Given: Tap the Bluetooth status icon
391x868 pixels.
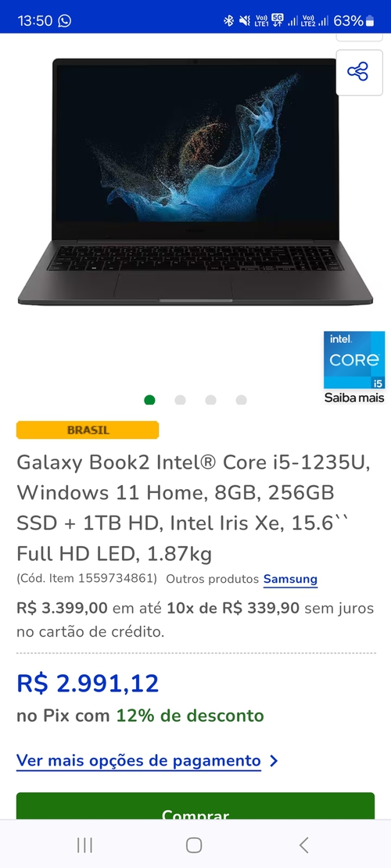Looking at the screenshot, I should pyautogui.click(x=228, y=21).
